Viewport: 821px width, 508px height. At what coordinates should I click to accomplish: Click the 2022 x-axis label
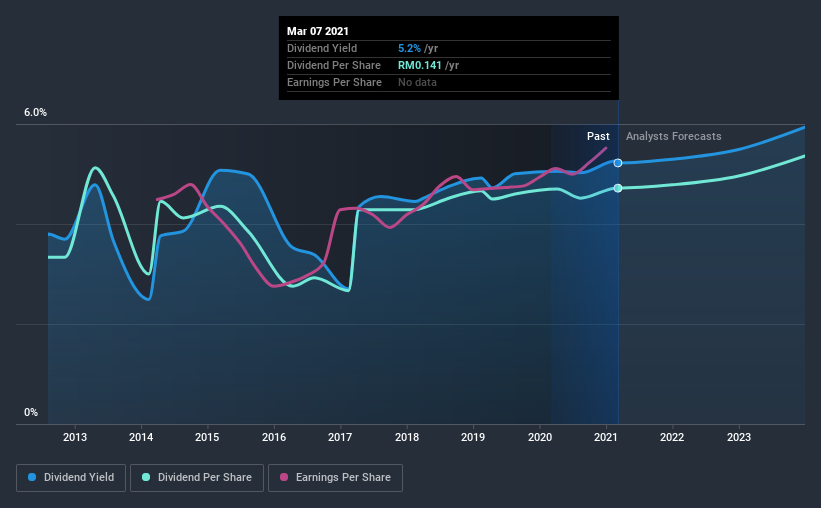point(672,437)
